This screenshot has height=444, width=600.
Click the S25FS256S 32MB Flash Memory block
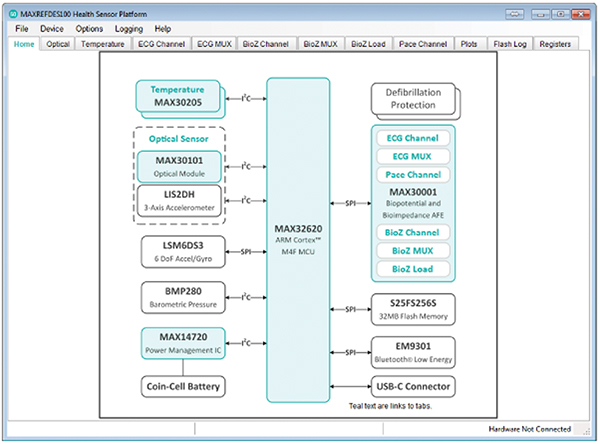pos(413,309)
